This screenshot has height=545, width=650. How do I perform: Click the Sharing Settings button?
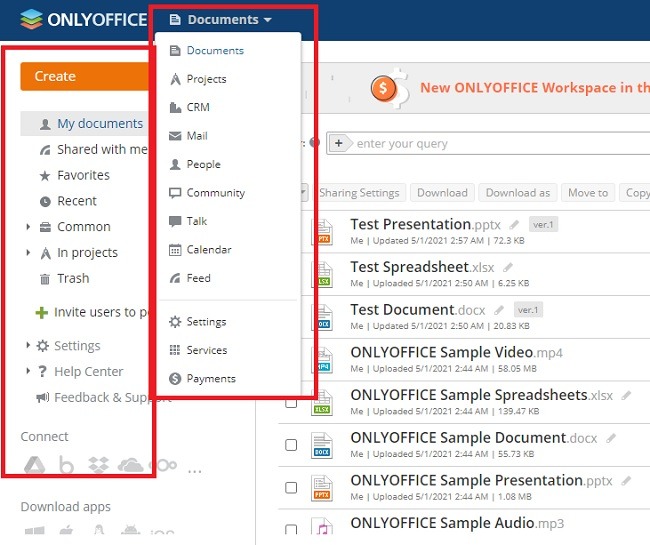pyautogui.click(x=359, y=193)
